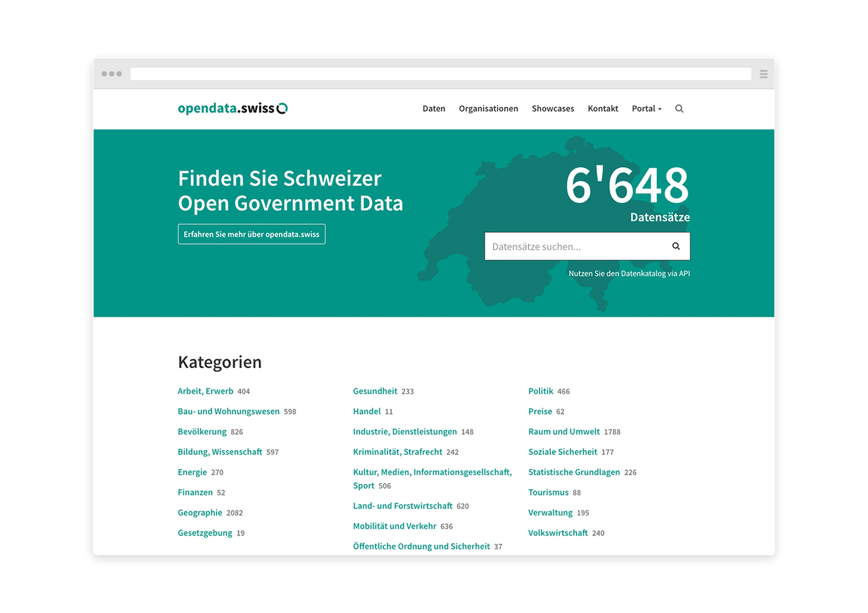The height and width of the screenshot is (613, 868).
Task: Select Kontakt in the top navigation
Action: (603, 109)
